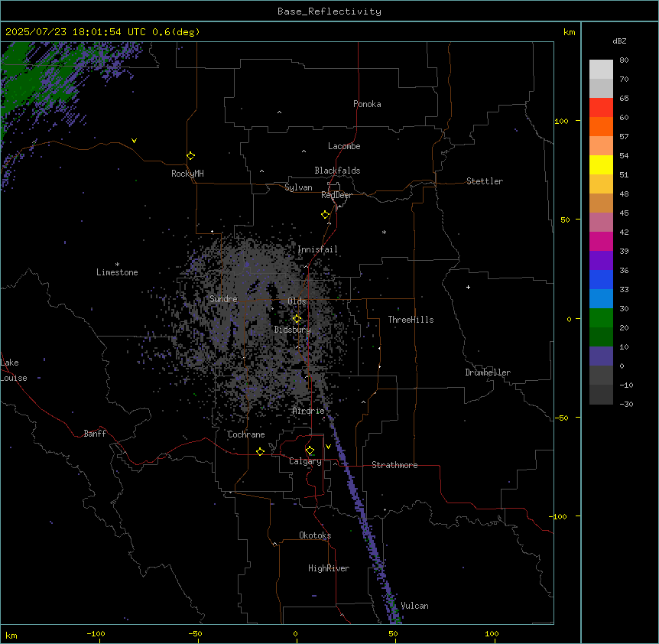
Task: Click the white plus marker west of Drumheller
Action: [x=468, y=287]
